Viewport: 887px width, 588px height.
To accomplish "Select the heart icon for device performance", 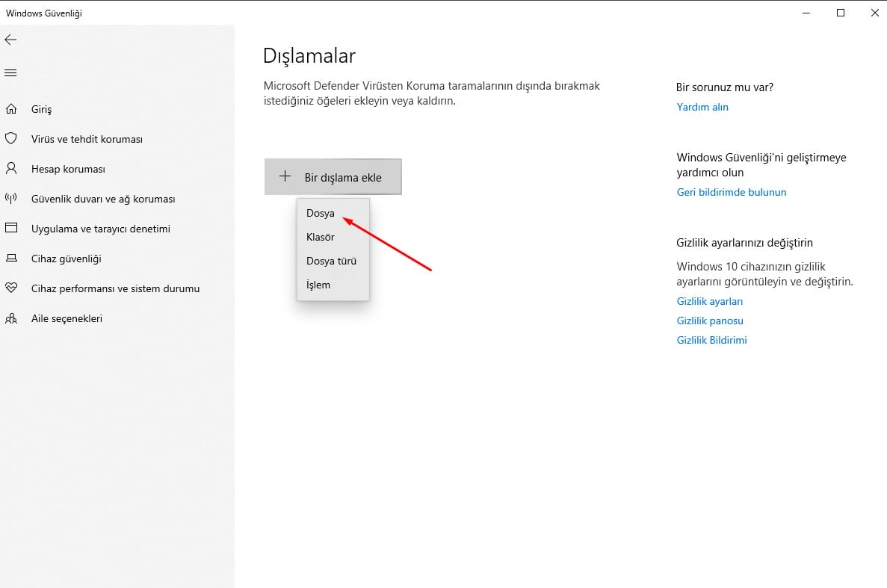I will [11, 288].
